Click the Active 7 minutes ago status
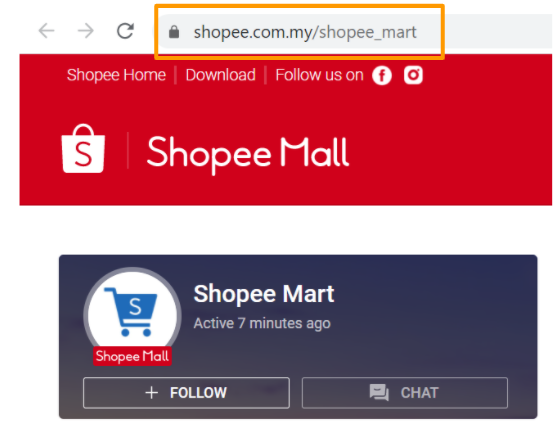The image size is (560, 433). [262, 323]
